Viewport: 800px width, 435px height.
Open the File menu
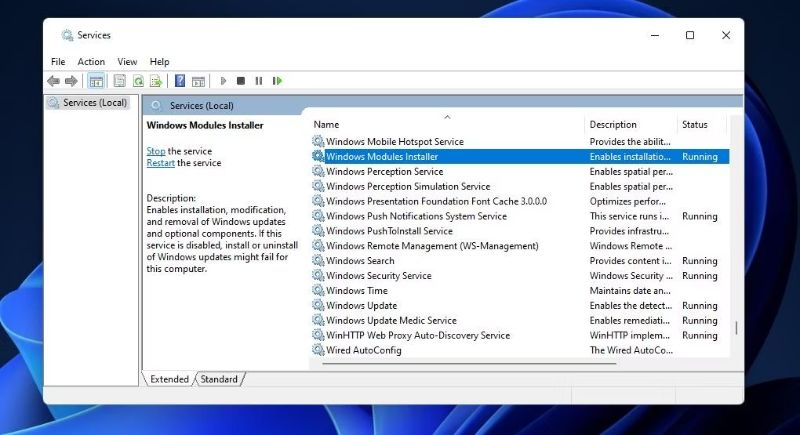click(58, 62)
